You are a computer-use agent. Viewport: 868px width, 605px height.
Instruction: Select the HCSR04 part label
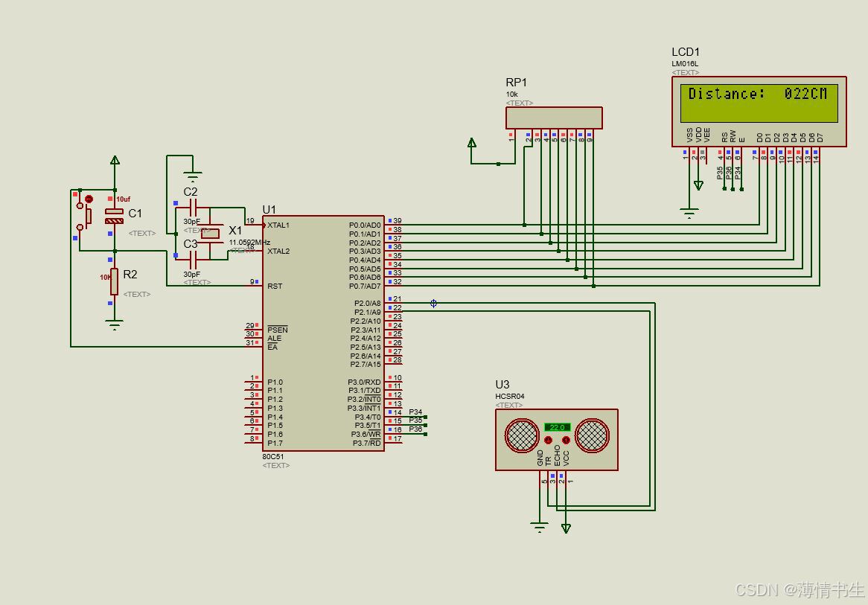click(x=510, y=397)
